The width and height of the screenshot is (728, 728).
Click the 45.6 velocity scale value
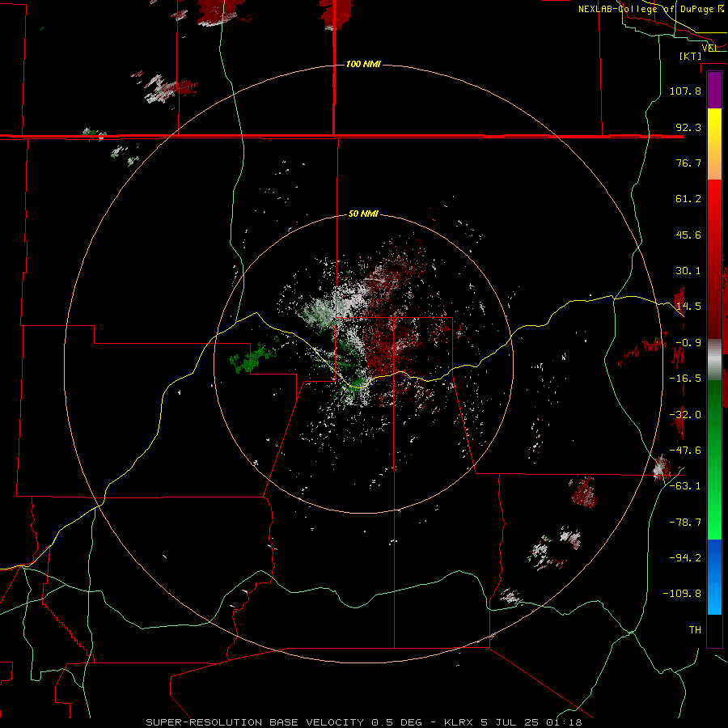coord(688,235)
